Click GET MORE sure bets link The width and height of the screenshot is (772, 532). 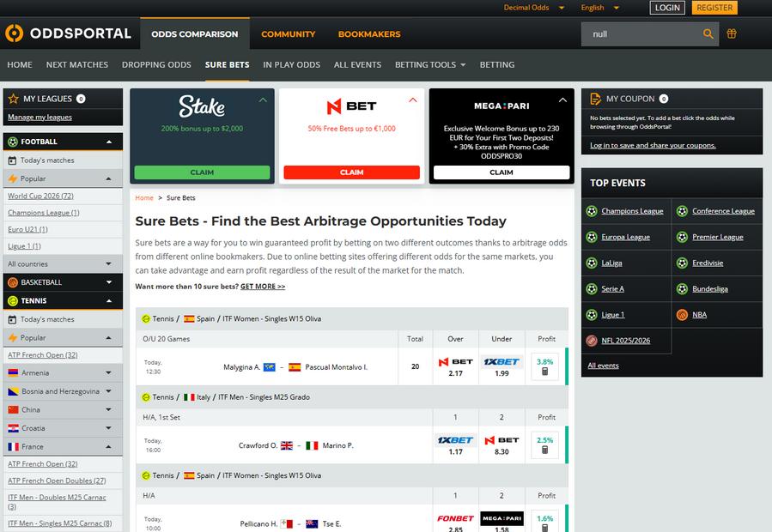click(263, 287)
